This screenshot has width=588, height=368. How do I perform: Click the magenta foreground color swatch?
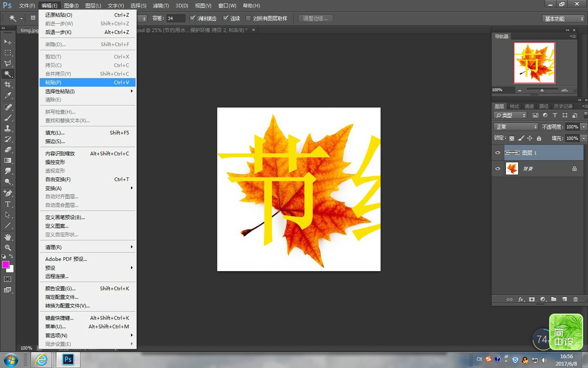pyautogui.click(x=6, y=265)
